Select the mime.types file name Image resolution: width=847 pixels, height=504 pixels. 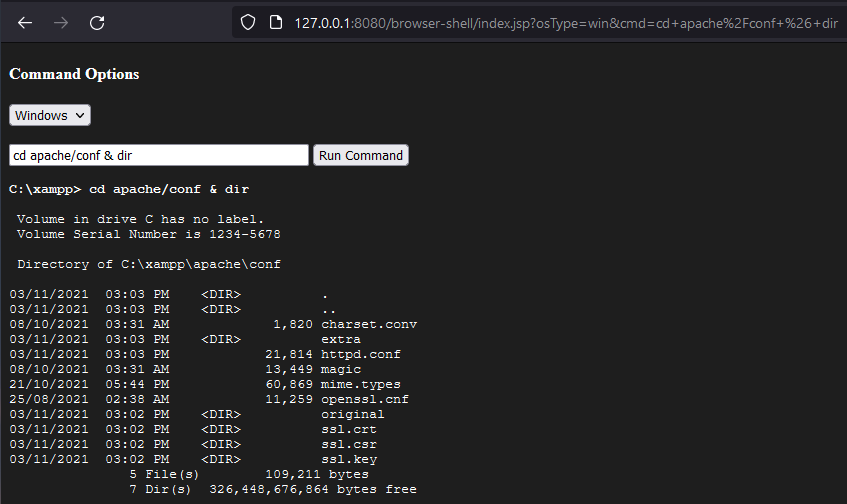[360, 384]
